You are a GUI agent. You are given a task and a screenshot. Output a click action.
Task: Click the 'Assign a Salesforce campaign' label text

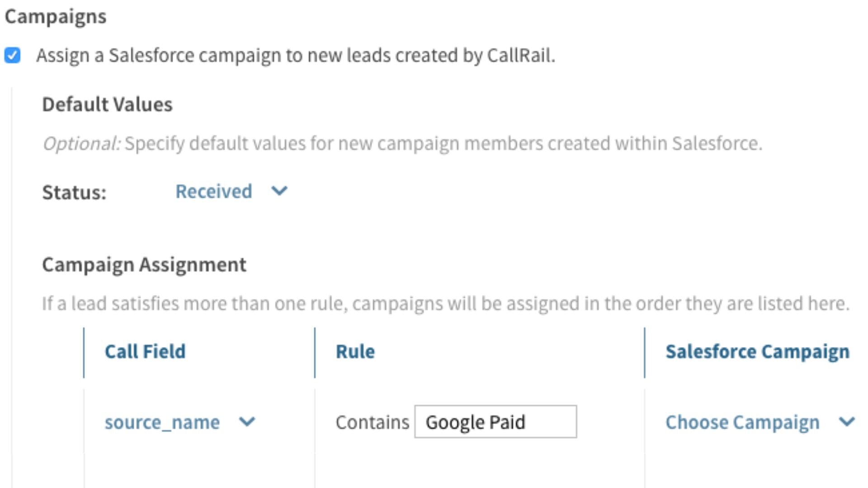[295, 56]
